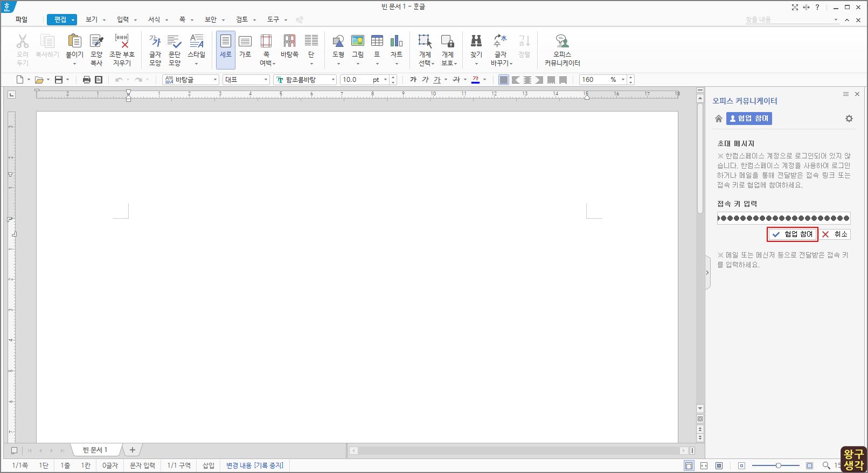Collapse the side panel with the arrow handle

(x=707, y=273)
